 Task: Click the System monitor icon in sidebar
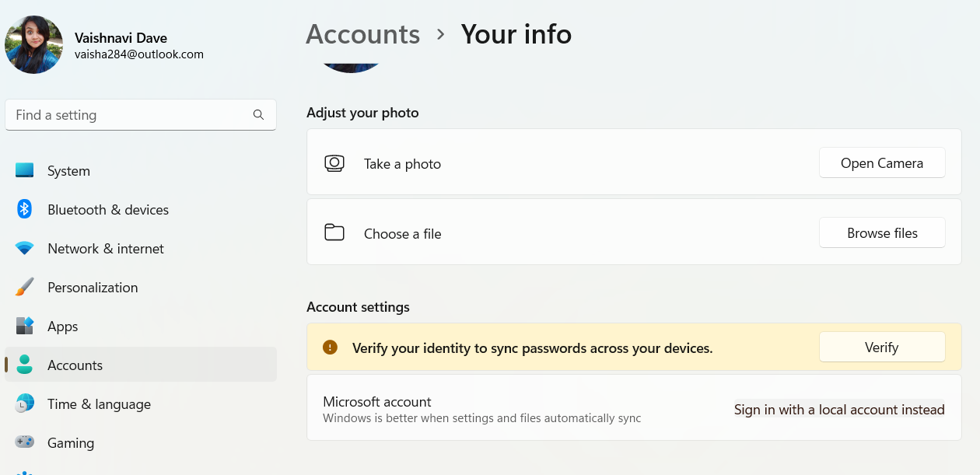tap(25, 170)
